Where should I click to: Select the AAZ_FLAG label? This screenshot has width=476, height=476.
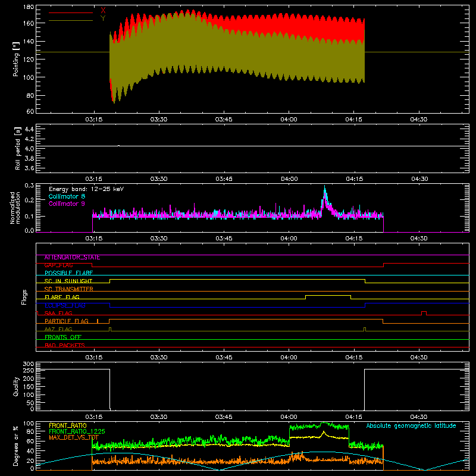[x=58, y=330]
